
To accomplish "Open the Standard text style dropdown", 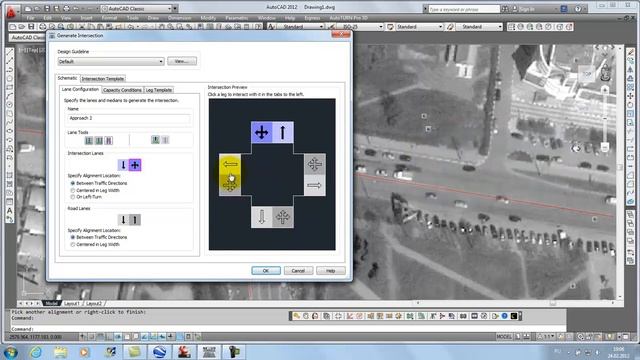I will [x=301, y=27].
